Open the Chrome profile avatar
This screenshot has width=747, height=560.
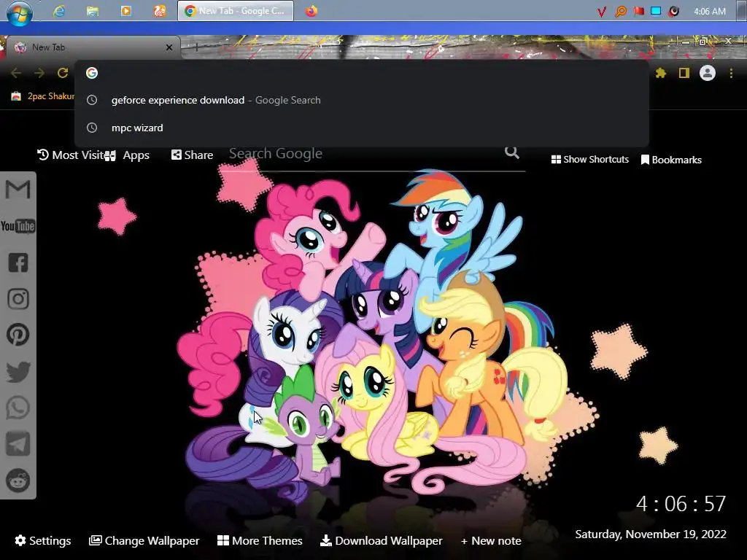point(708,73)
